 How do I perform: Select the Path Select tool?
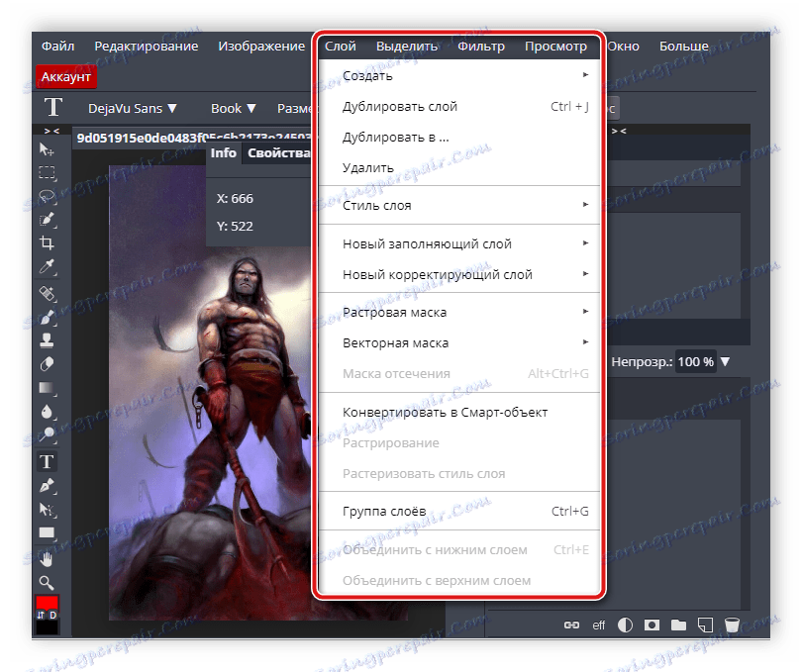tap(48, 510)
